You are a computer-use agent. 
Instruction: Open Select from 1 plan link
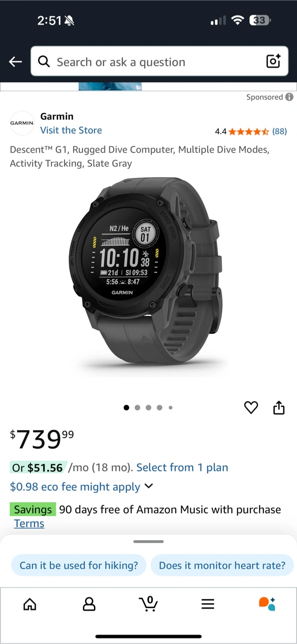pyautogui.click(x=182, y=467)
